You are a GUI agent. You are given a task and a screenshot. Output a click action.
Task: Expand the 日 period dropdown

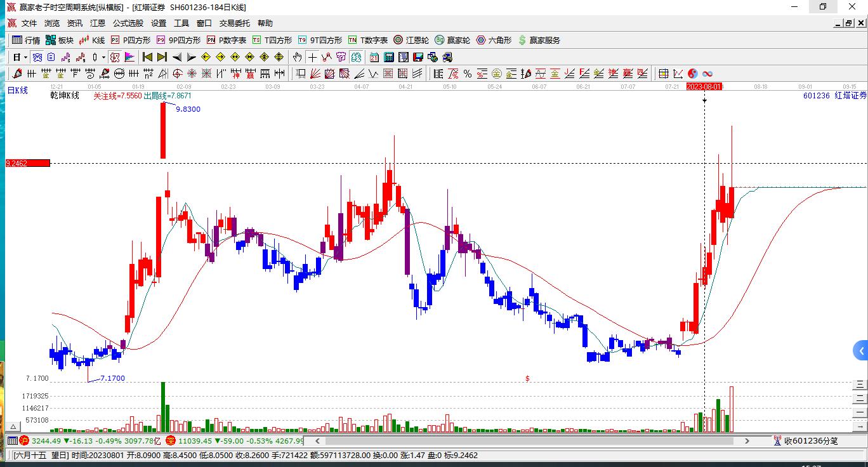(x=25, y=57)
